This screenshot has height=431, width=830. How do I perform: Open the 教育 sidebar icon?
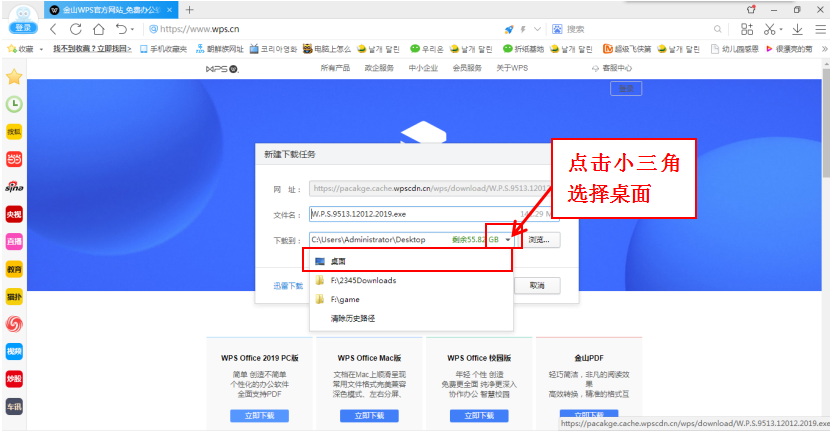[x=14, y=269]
